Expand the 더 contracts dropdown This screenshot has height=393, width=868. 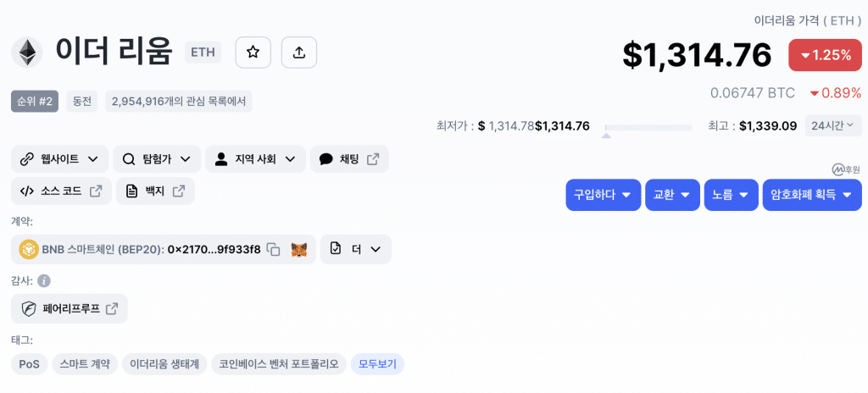(356, 249)
